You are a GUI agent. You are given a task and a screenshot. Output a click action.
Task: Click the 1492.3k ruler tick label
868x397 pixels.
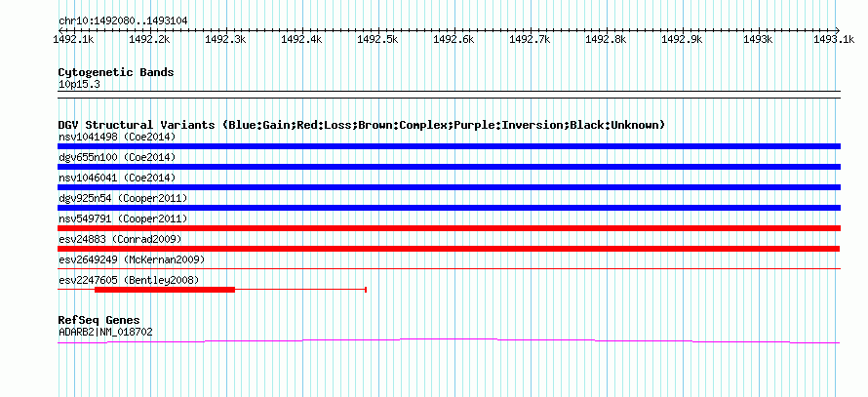tap(224, 39)
